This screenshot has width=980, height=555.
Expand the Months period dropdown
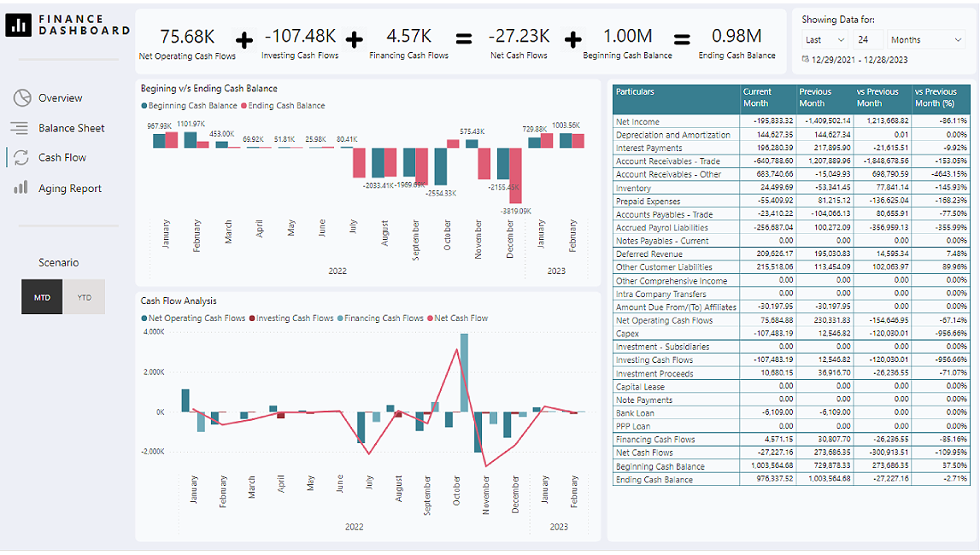pos(926,39)
